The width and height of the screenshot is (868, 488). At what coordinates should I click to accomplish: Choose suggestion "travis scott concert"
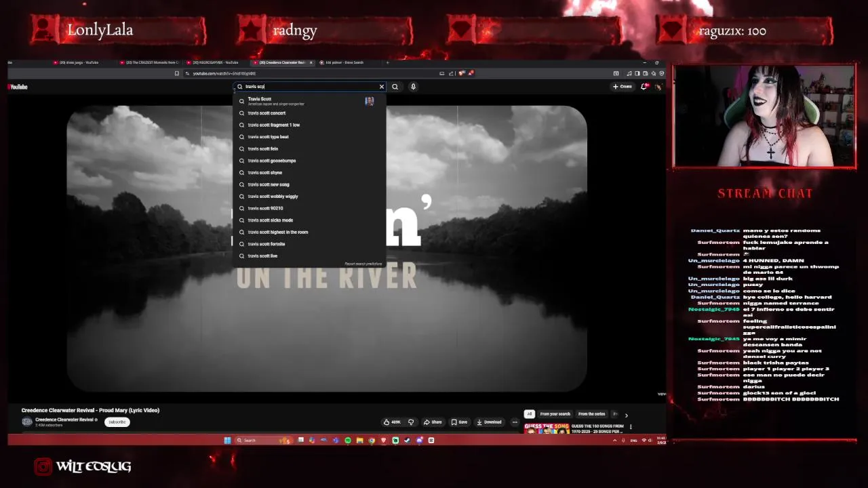tap(309, 113)
